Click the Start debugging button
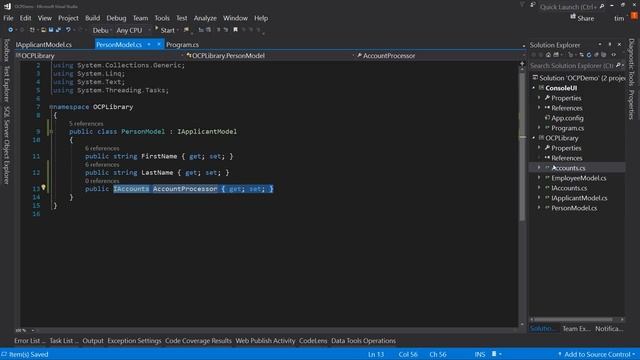The height and width of the screenshot is (360, 640). tap(165, 30)
